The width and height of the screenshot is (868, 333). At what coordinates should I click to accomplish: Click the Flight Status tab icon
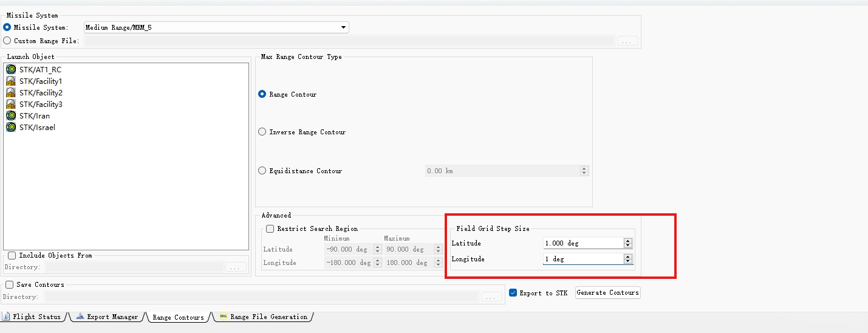click(x=7, y=317)
